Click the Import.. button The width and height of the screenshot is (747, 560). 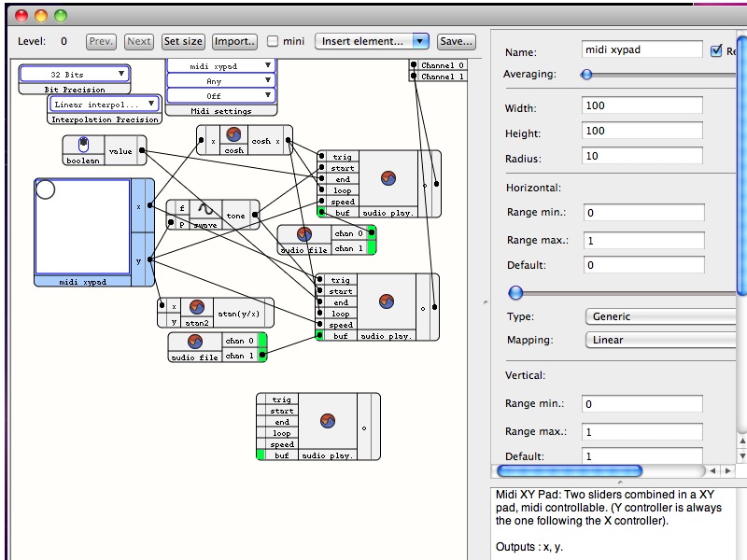(x=234, y=41)
